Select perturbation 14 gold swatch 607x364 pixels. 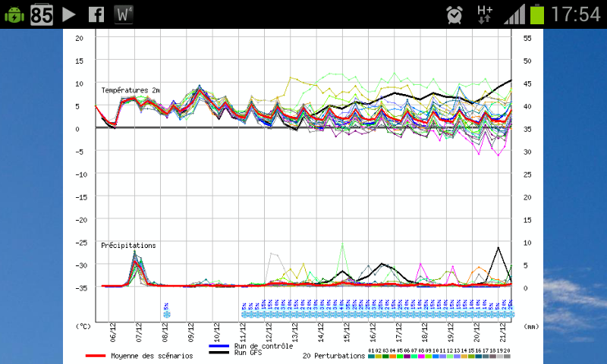[464, 356]
